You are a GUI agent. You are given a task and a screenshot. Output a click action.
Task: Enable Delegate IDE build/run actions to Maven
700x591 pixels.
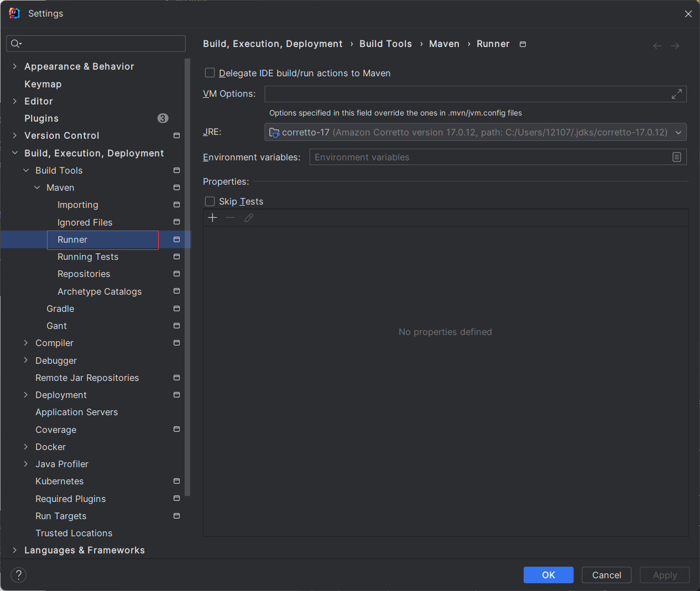pyautogui.click(x=210, y=72)
